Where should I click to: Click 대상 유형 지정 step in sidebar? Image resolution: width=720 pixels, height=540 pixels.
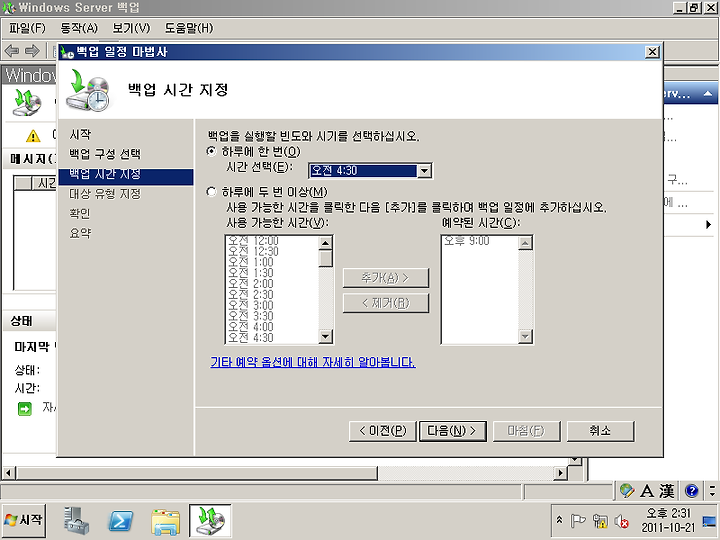click(x=105, y=194)
